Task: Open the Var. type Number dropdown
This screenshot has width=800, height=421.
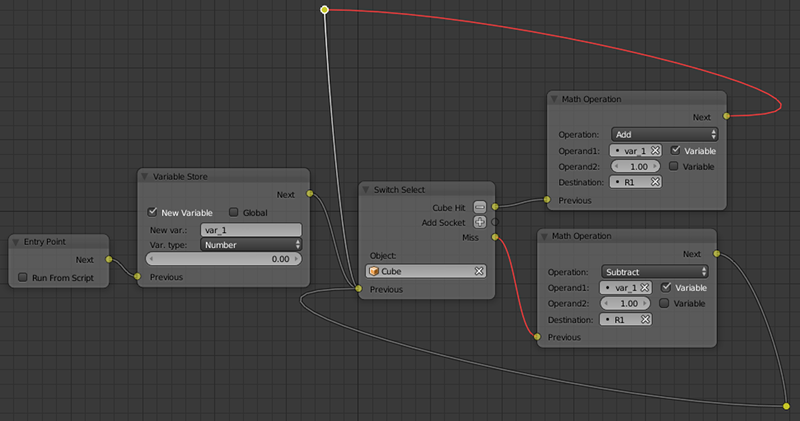Action: point(250,243)
